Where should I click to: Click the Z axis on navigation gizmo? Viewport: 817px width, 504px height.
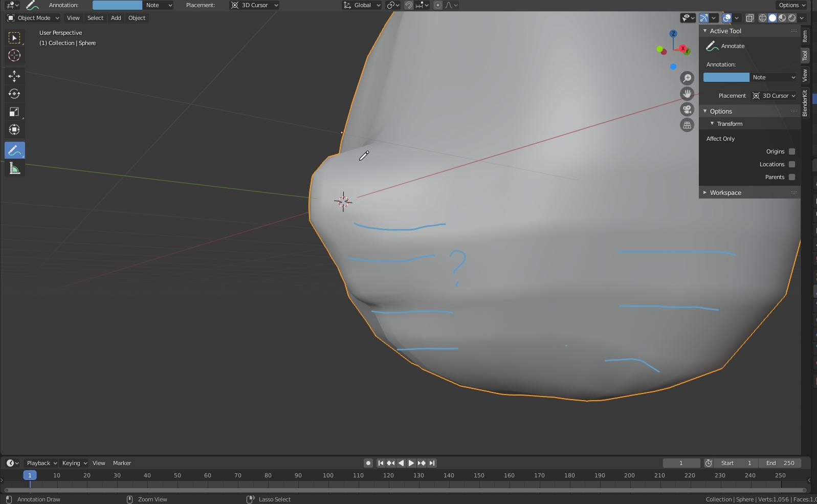(673, 34)
